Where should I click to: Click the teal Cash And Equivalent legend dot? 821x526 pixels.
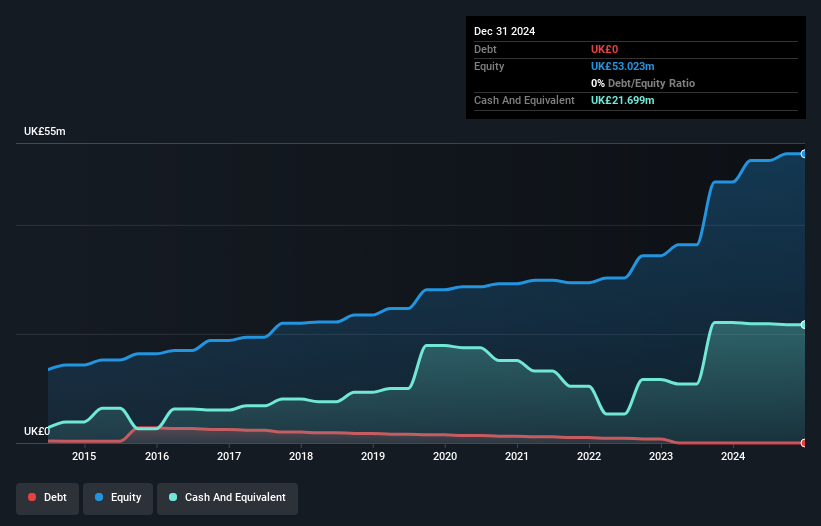pyautogui.click(x=173, y=497)
